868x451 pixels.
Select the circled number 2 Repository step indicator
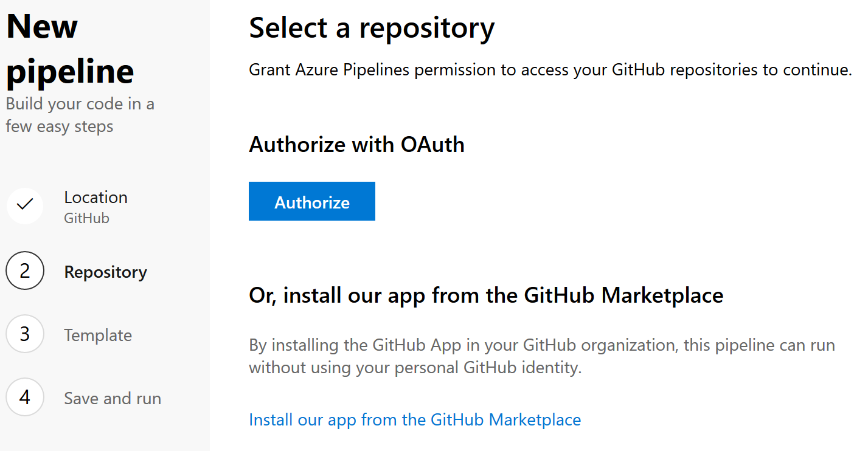(24, 270)
